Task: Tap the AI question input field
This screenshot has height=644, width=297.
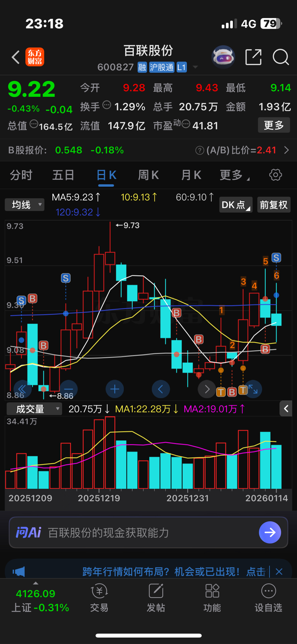Action: click(148, 532)
